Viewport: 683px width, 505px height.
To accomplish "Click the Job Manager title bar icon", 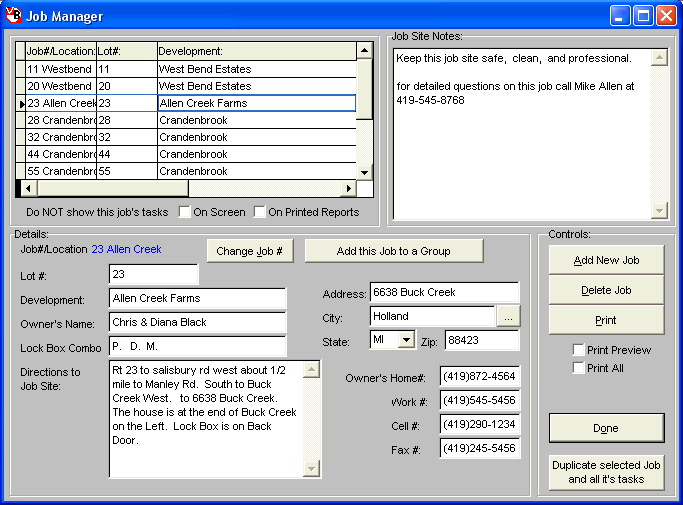I will click(14, 15).
